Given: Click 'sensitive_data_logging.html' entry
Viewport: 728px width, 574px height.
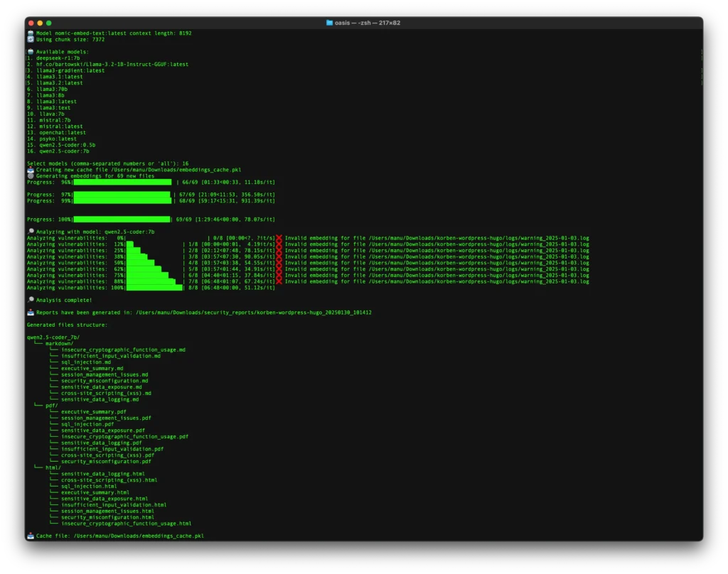Looking at the screenshot, I should [x=103, y=474].
